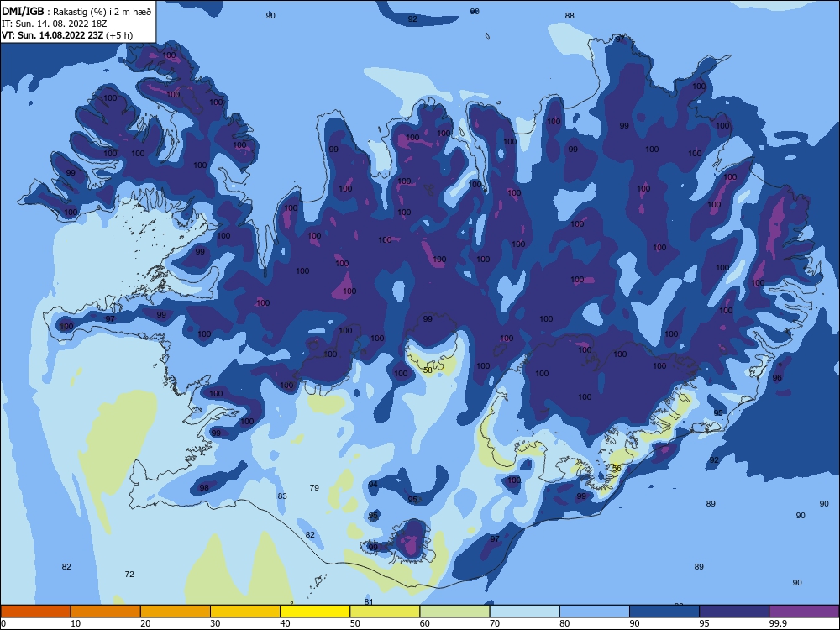Click the 30–40 golden legend swatch
This screenshot has height=630, width=840.
(245, 612)
